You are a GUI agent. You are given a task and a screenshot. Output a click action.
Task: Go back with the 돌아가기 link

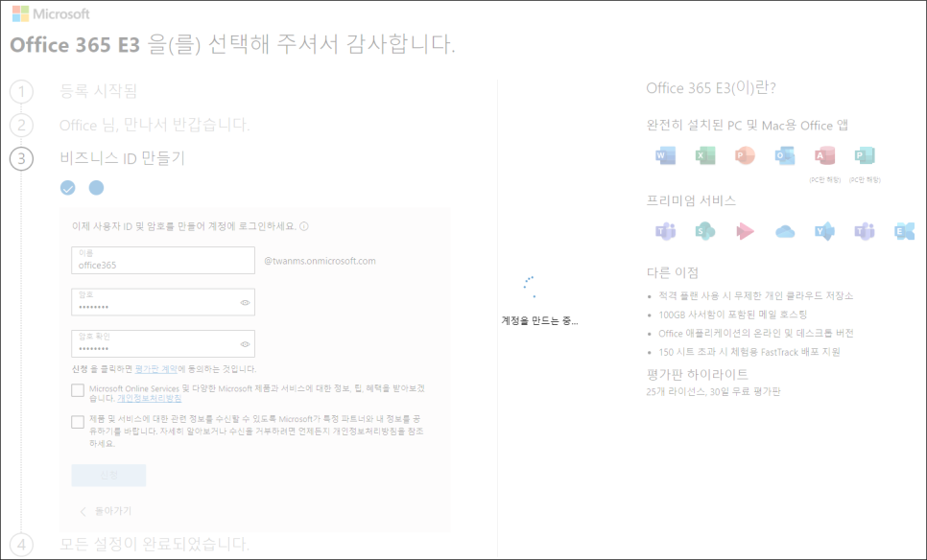[106, 511]
